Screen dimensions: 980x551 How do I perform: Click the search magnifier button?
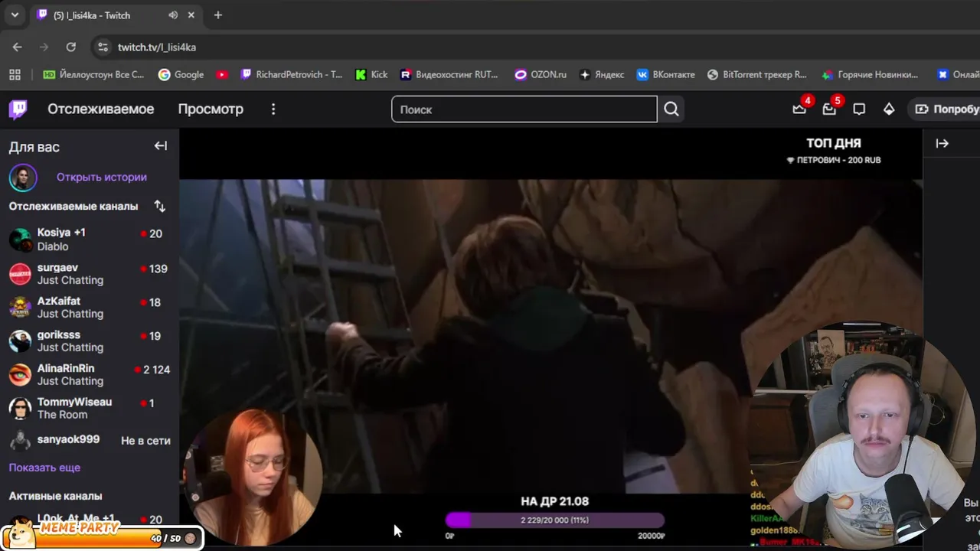point(671,109)
